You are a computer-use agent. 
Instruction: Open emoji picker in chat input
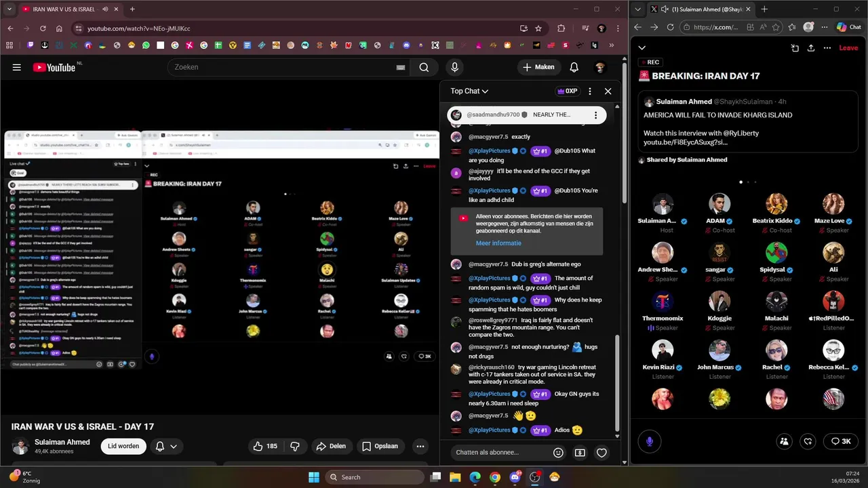pos(558,453)
